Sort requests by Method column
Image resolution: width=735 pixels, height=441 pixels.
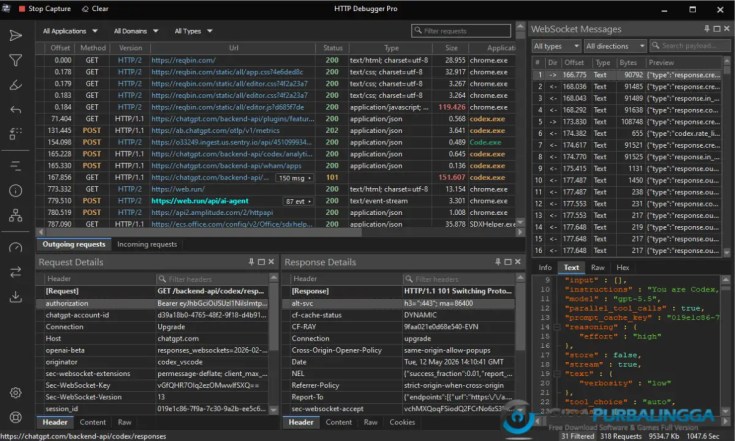pos(92,48)
